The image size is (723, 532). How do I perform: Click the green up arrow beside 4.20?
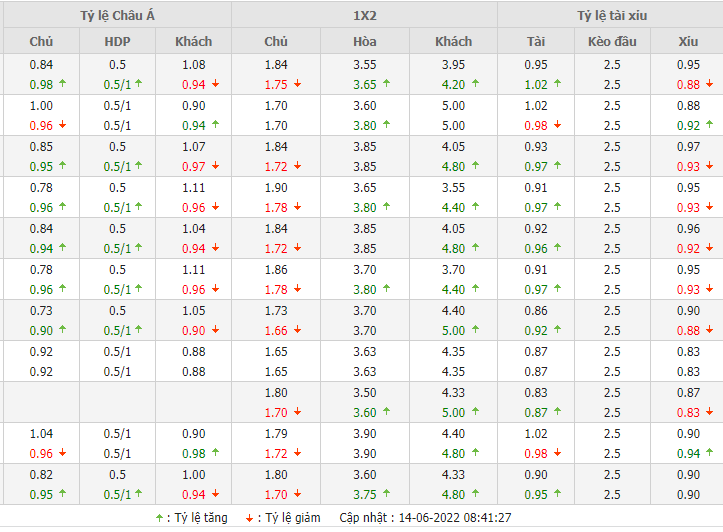click(x=474, y=84)
